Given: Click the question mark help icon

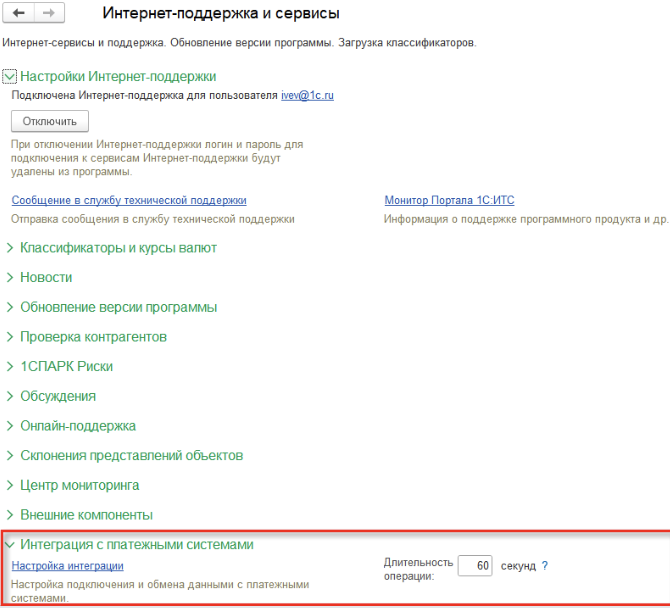Looking at the screenshot, I should [x=545, y=566].
